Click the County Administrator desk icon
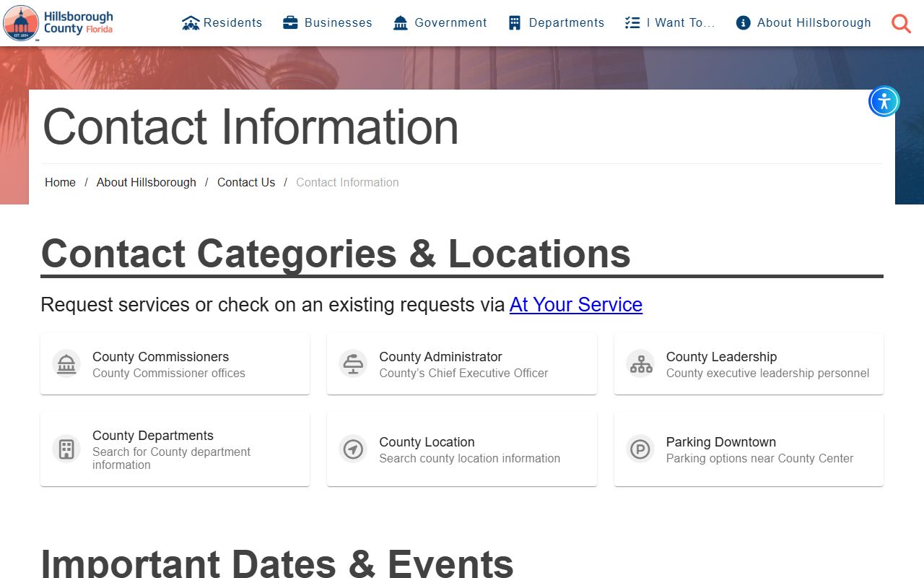The image size is (924, 578). [353, 364]
